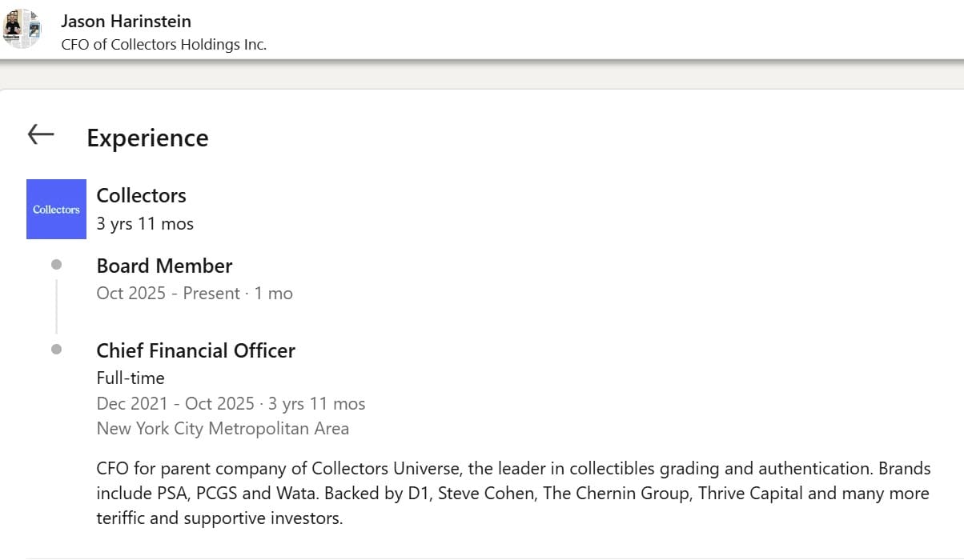The width and height of the screenshot is (964, 560).
Task: Click the timeline dot beside Chief Financial Officer
Action: point(56,349)
